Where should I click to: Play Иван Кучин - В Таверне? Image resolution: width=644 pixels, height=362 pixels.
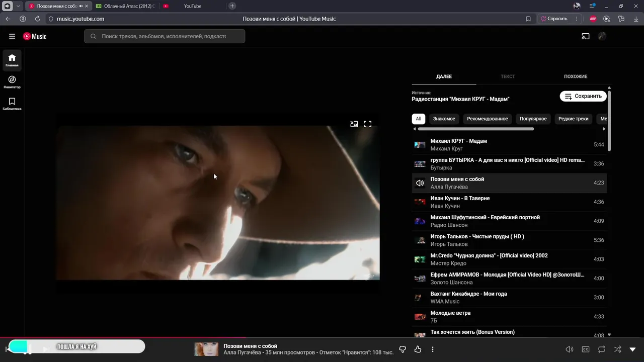(x=509, y=202)
